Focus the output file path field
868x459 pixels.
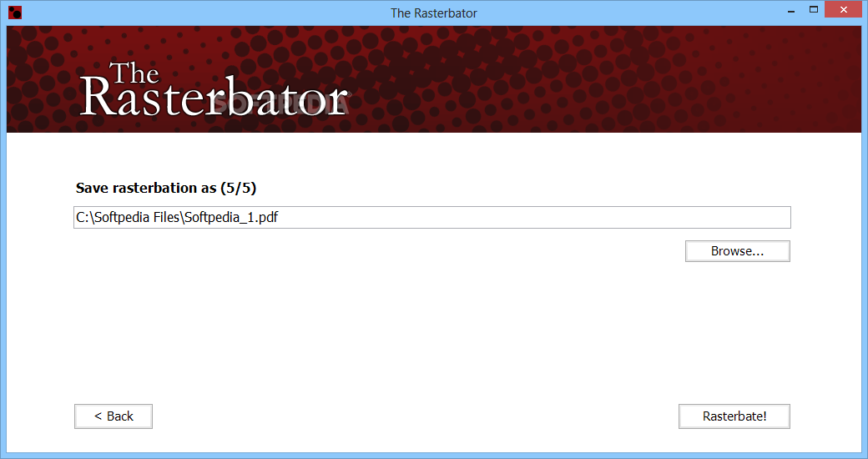click(x=431, y=218)
